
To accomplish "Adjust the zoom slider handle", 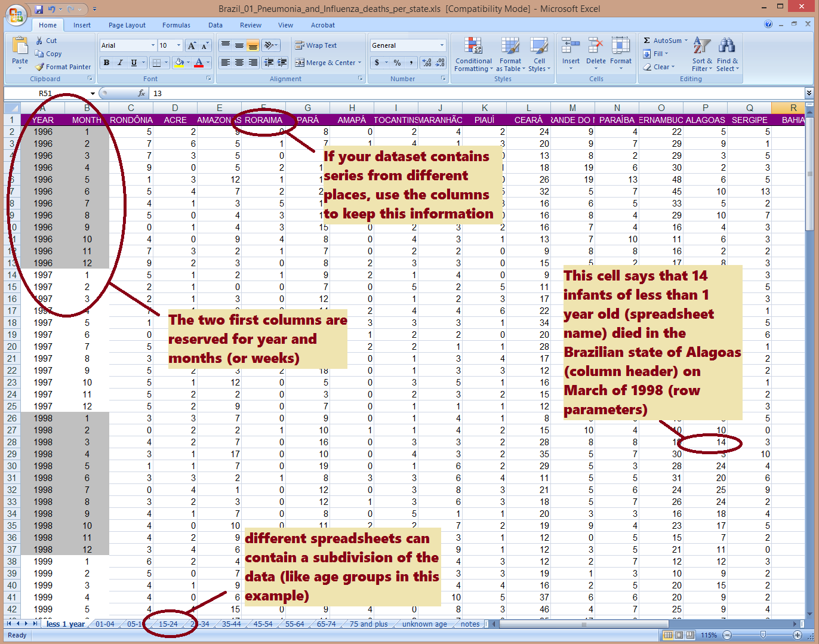I will click(x=763, y=635).
